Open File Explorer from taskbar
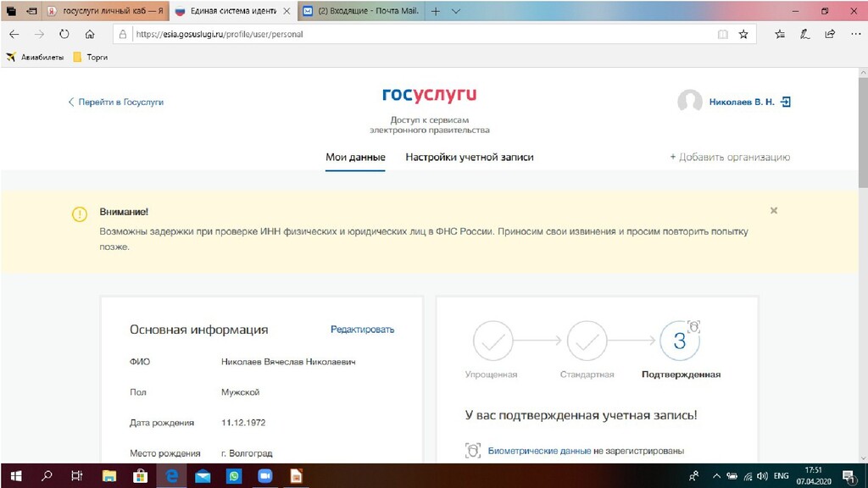Viewport: 868px width, 488px height. [109, 476]
